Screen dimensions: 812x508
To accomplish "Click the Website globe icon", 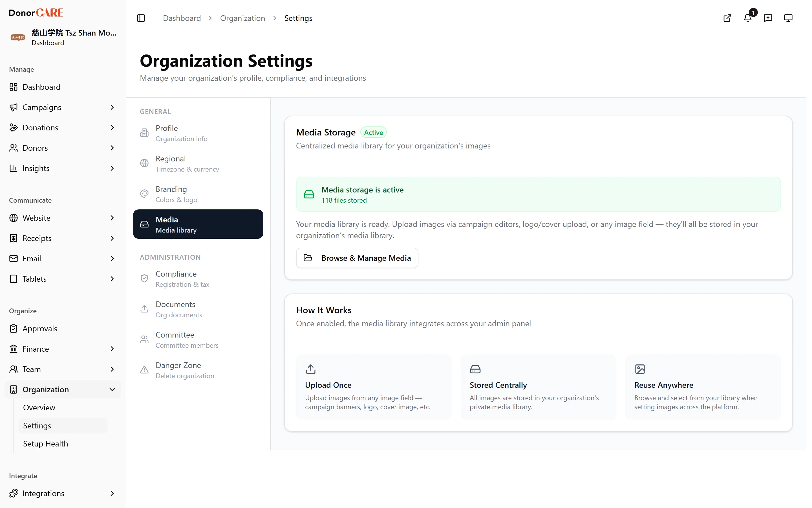I will (14, 218).
